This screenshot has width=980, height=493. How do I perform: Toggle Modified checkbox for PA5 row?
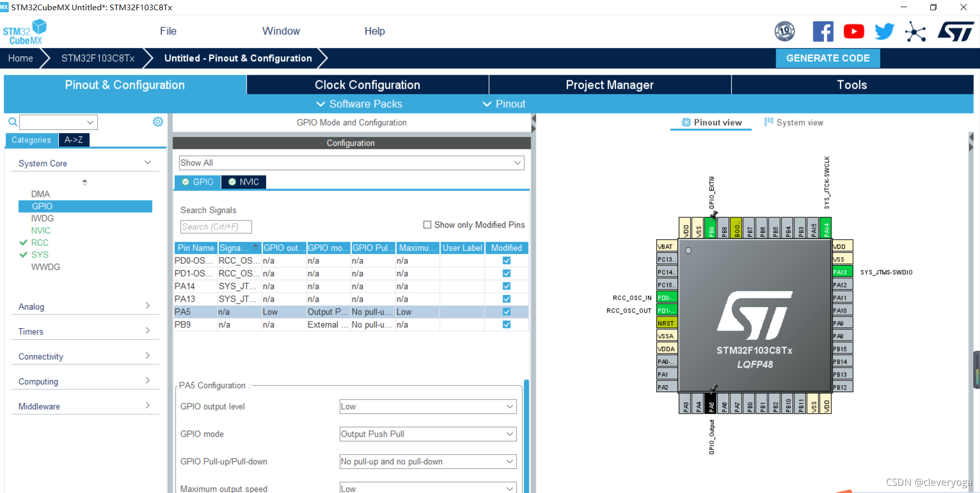507,311
